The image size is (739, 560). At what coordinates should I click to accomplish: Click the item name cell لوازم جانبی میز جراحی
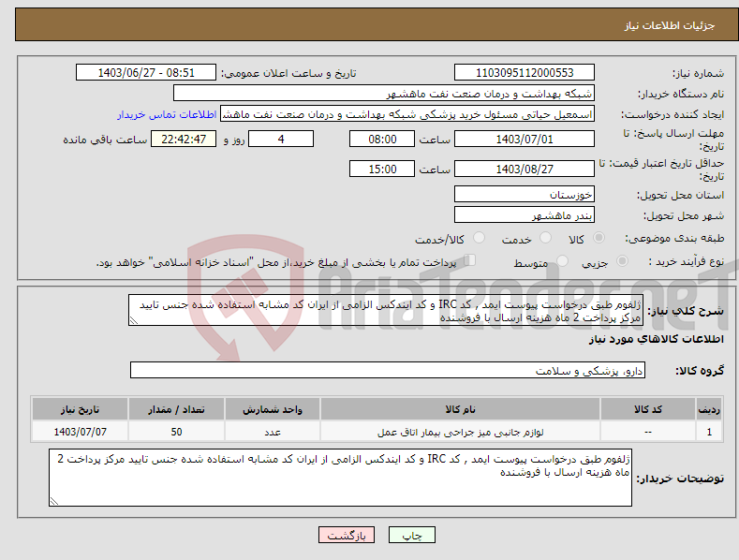point(460,432)
